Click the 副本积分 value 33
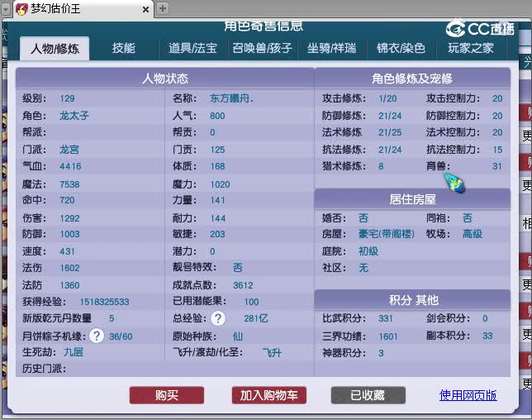 487,336
